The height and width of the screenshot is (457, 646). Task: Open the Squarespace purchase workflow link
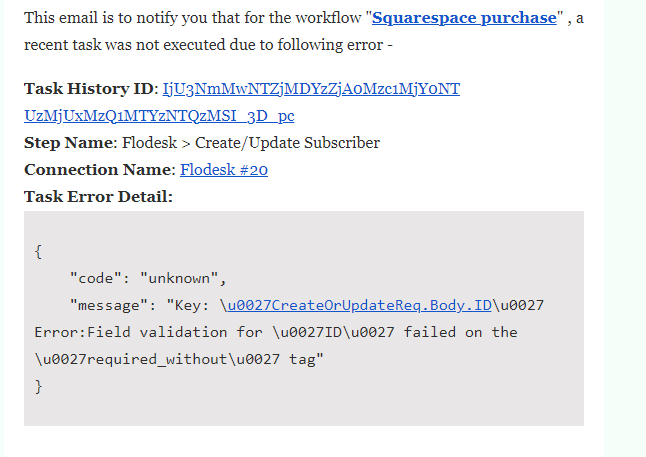pyautogui.click(x=464, y=18)
